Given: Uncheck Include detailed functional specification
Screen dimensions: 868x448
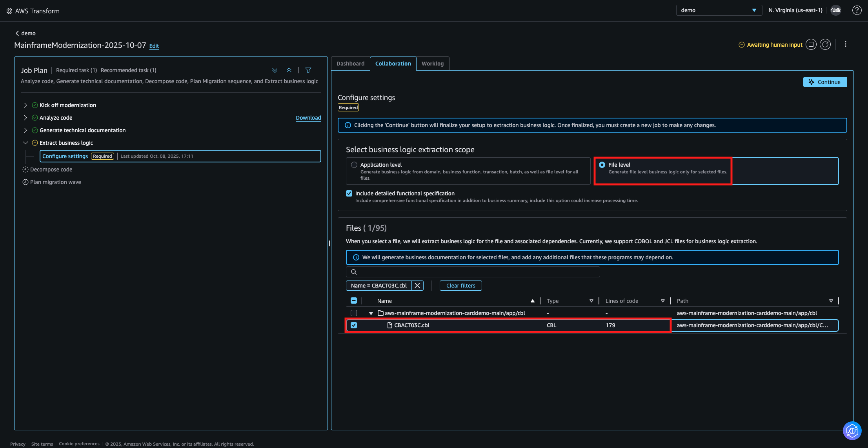Looking at the screenshot, I should click(349, 193).
